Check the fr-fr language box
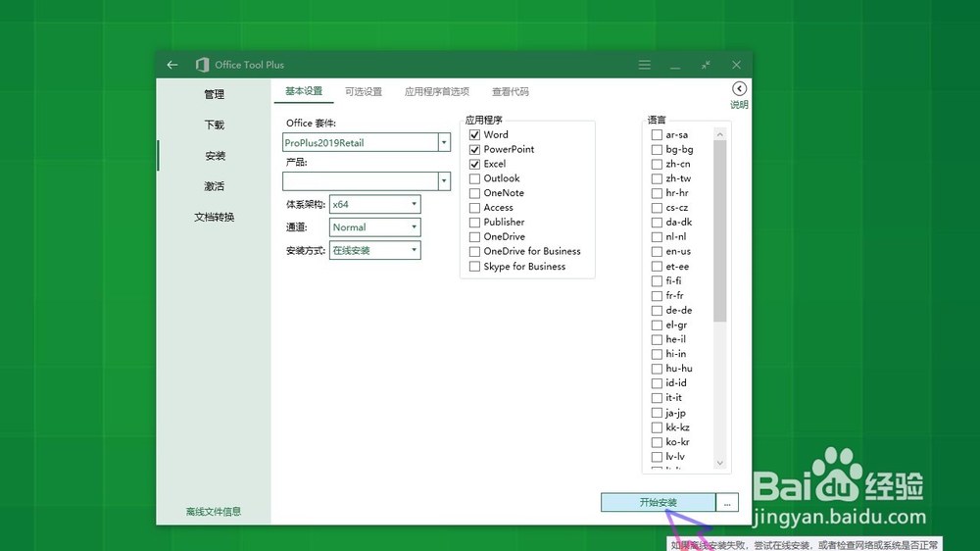The height and width of the screenshot is (551, 980). pos(657,295)
